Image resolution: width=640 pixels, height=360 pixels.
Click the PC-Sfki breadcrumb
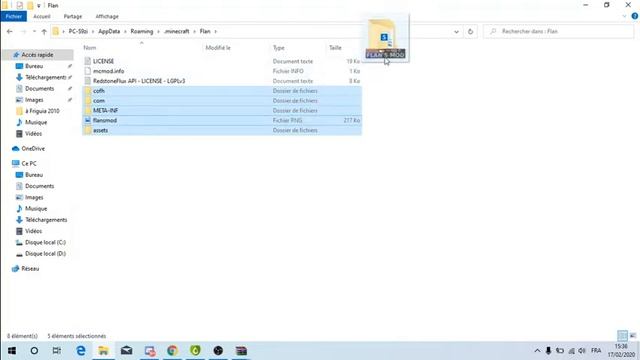pyautogui.click(x=78, y=31)
